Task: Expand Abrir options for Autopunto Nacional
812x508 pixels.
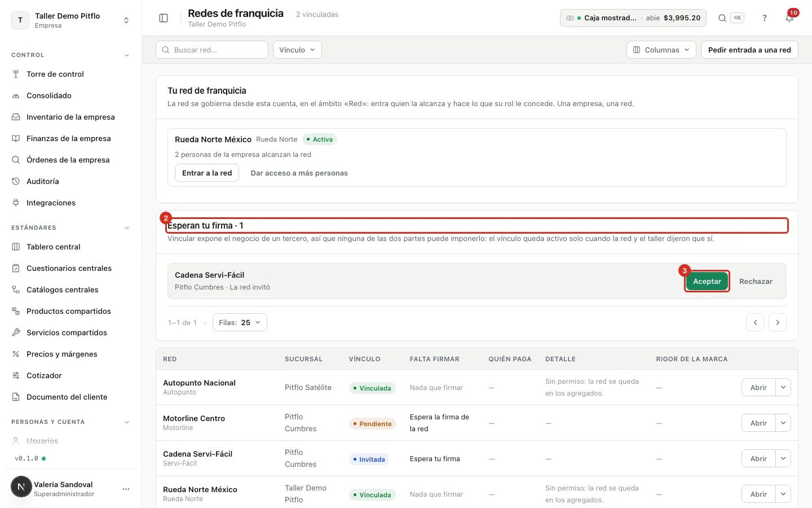Action: click(x=783, y=387)
